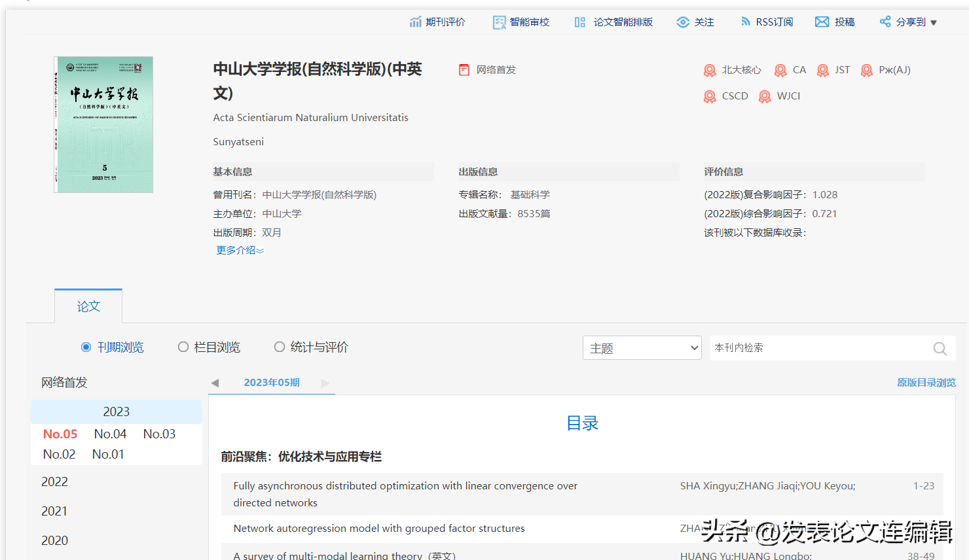Click the 分享到 share icon
969x560 pixels.
[x=885, y=22]
